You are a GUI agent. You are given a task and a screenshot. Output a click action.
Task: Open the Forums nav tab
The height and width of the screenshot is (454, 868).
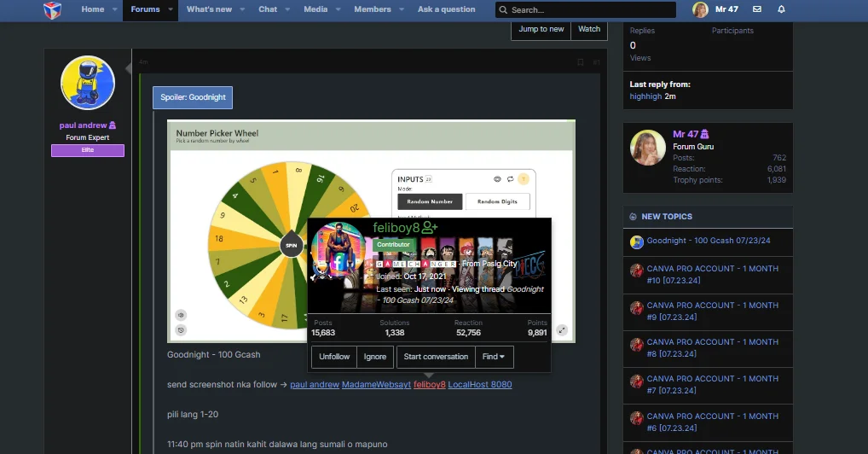point(145,9)
